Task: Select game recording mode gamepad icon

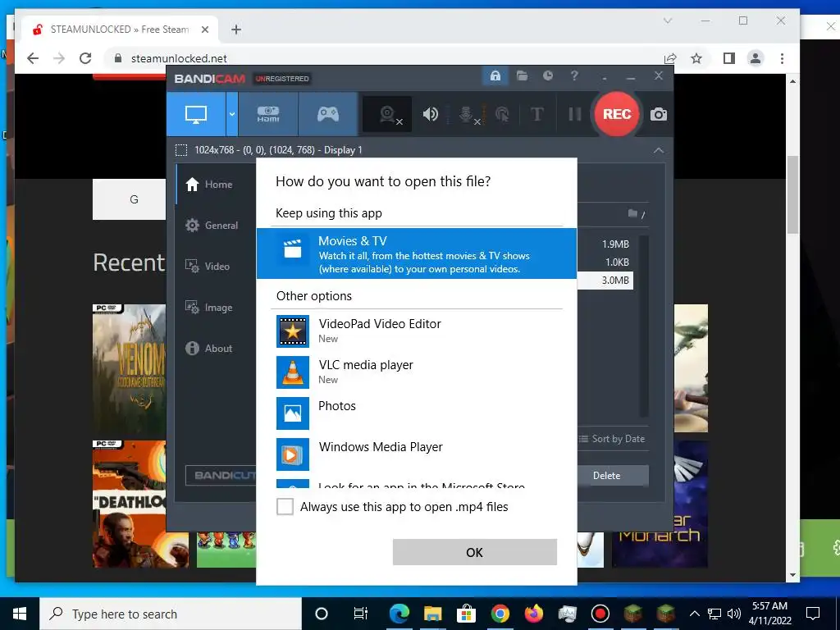Action: [x=328, y=114]
